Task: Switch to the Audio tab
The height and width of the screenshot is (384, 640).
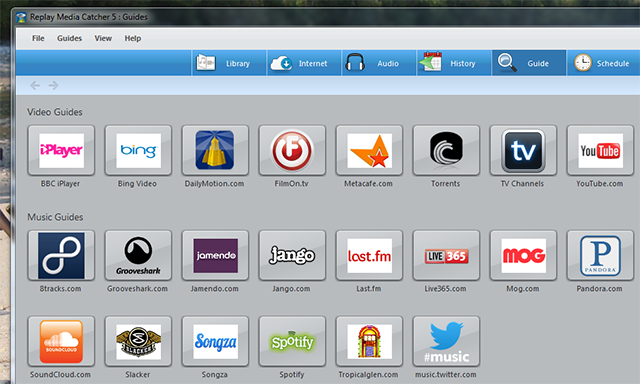Action: point(379,63)
